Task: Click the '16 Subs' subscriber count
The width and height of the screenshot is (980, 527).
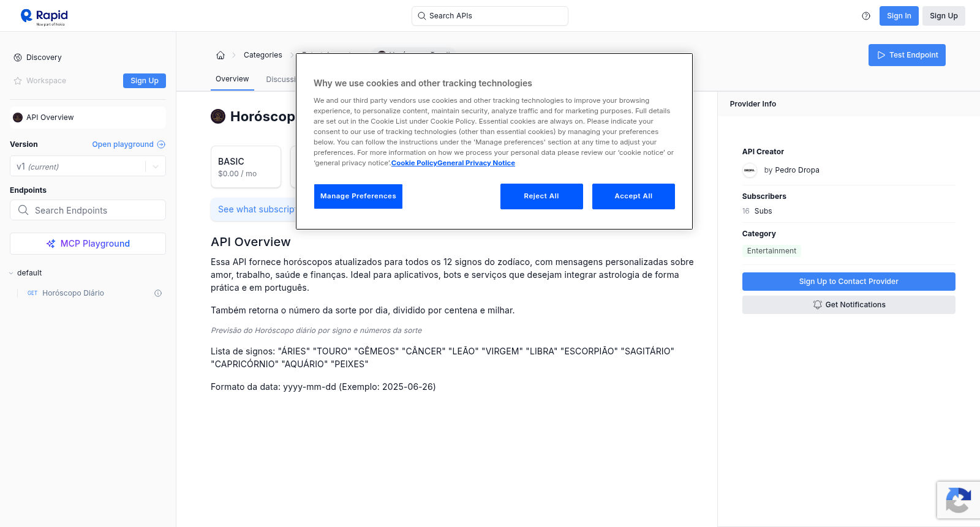Action: tap(757, 211)
